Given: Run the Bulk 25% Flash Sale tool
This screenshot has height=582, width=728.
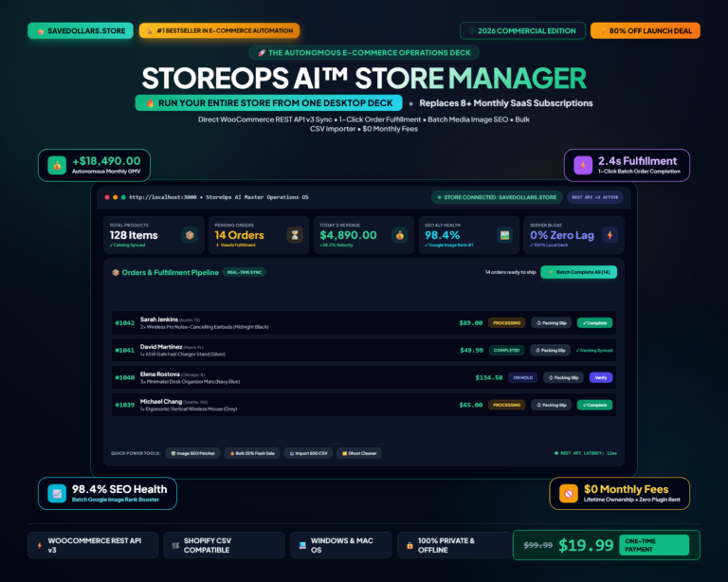Looking at the screenshot, I should (252, 453).
